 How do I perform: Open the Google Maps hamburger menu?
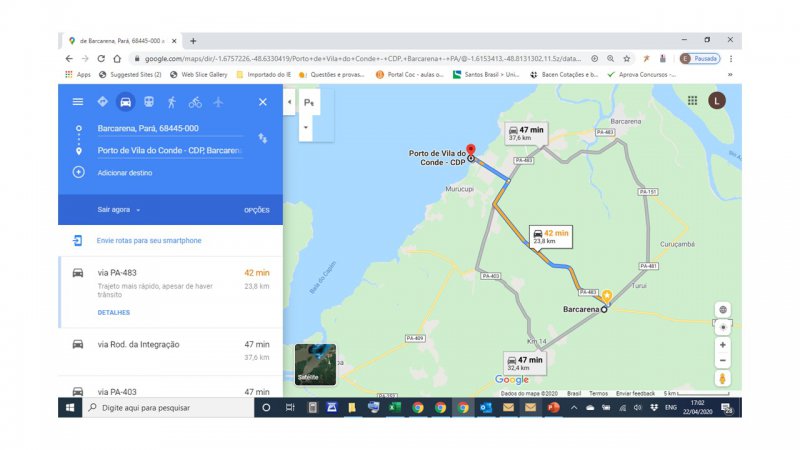(78, 102)
